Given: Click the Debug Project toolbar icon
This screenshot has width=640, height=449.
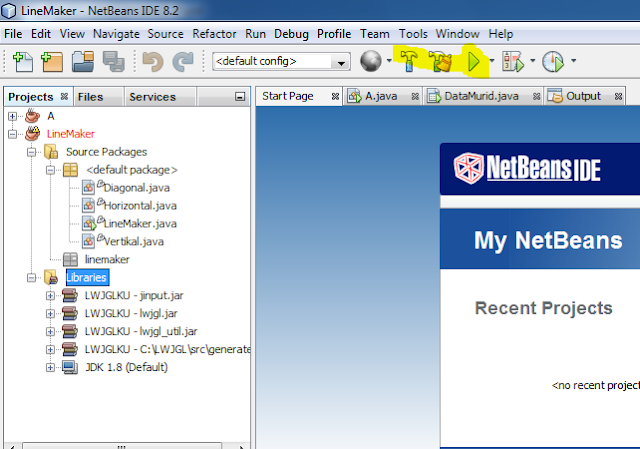Looking at the screenshot, I should [513, 62].
